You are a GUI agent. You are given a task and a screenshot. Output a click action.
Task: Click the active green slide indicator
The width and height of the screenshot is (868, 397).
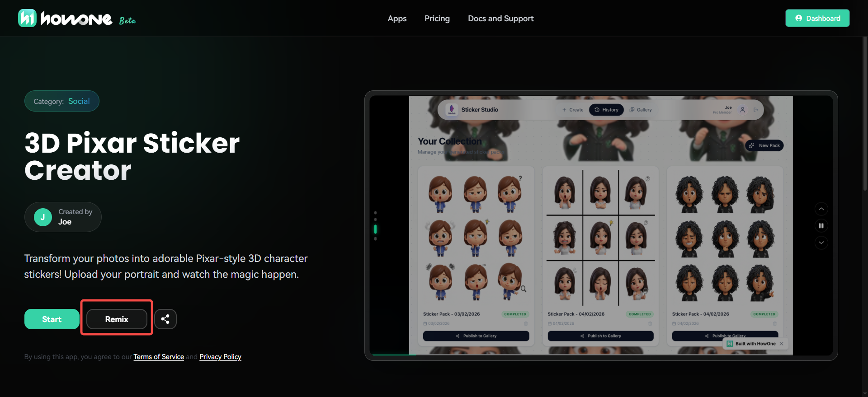pyautogui.click(x=375, y=229)
